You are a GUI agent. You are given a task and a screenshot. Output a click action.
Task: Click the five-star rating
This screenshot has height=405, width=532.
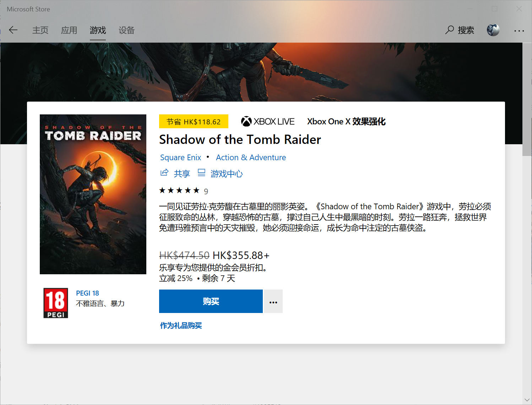point(179,191)
